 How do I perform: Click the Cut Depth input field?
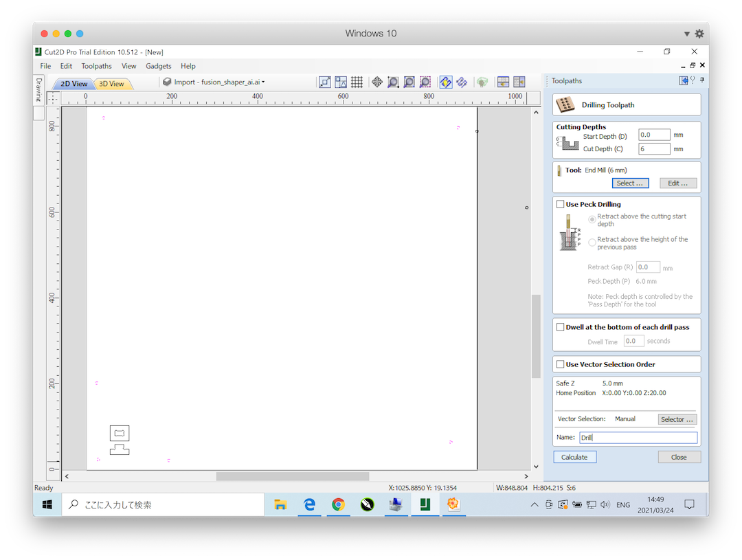654,148
